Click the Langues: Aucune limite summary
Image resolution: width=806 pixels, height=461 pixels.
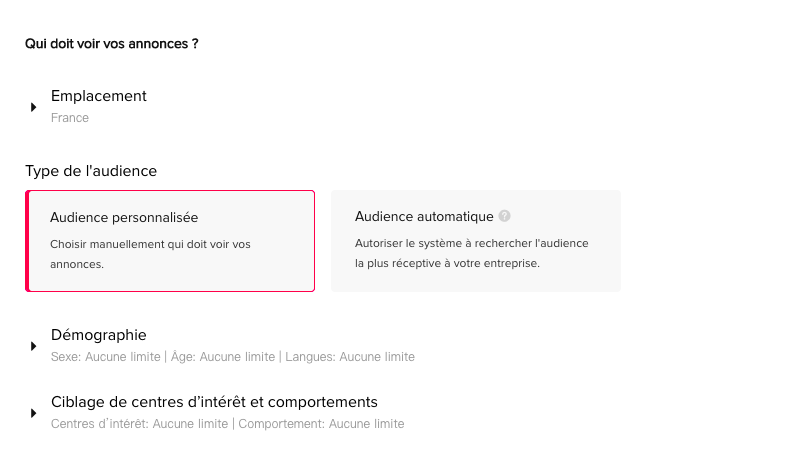tap(350, 357)
